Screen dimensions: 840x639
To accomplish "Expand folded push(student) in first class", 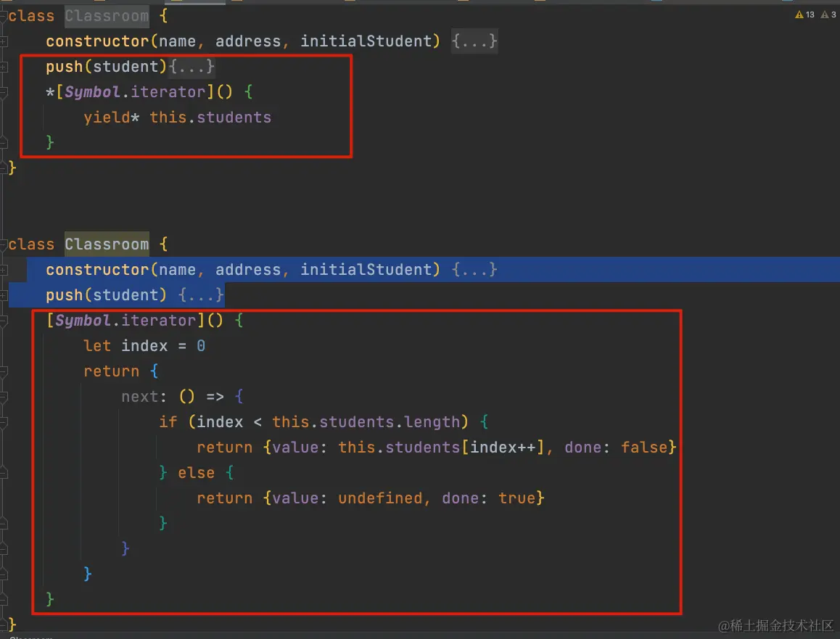I will [3, 67].
